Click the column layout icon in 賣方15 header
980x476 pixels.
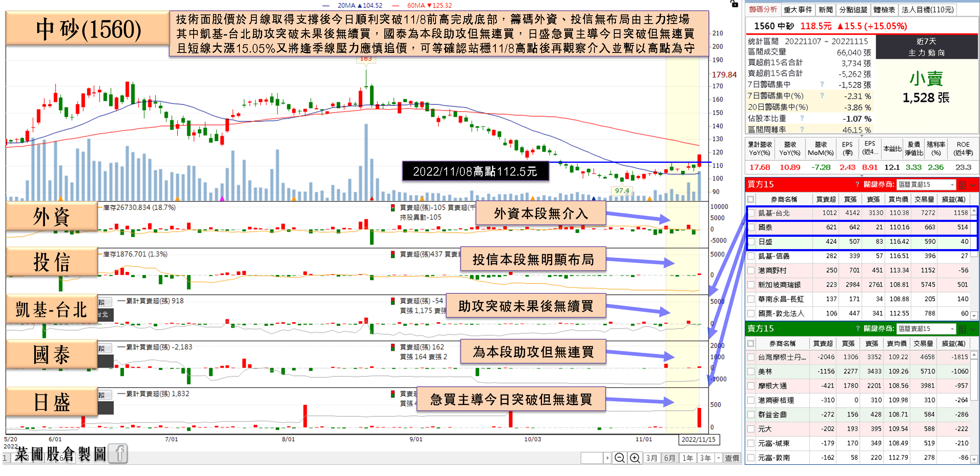pos(963,329)
